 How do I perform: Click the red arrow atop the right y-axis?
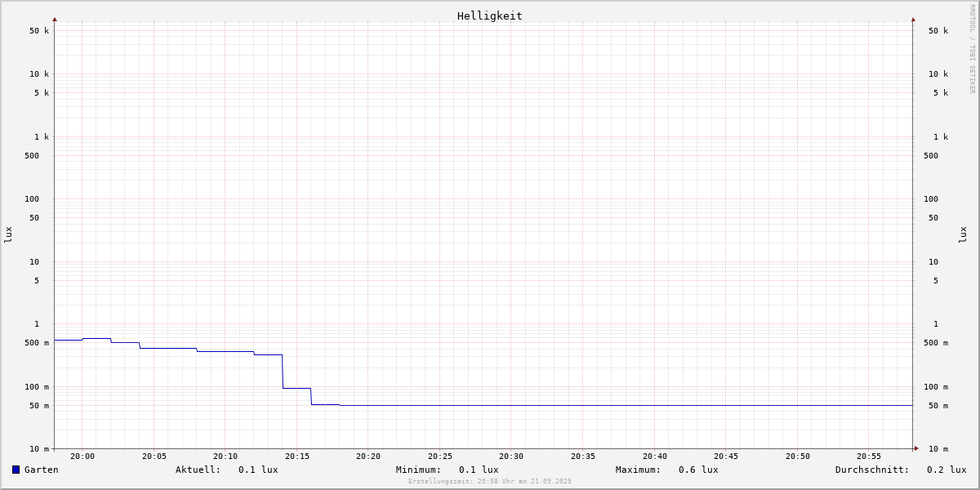click(x=913, y=19)
